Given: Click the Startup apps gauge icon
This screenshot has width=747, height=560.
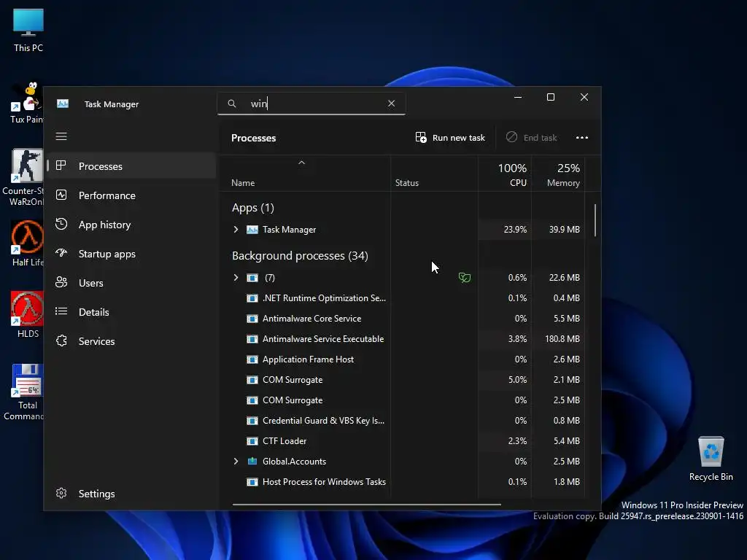Looking at the screenshot, I should pyautogui.click(x=61, y=253).
